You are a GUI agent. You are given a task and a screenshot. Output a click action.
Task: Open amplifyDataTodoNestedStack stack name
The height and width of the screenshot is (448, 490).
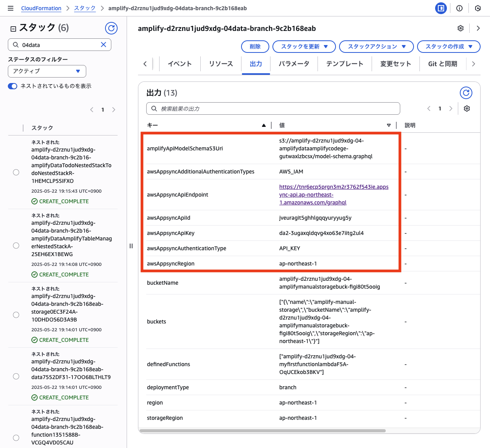(71, 165)
